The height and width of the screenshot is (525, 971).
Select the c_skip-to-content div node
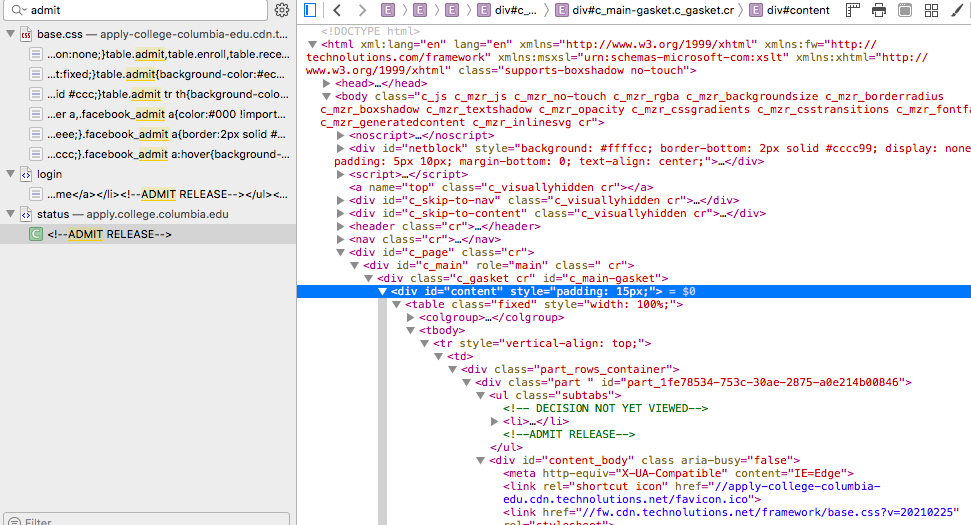[557, 213]
